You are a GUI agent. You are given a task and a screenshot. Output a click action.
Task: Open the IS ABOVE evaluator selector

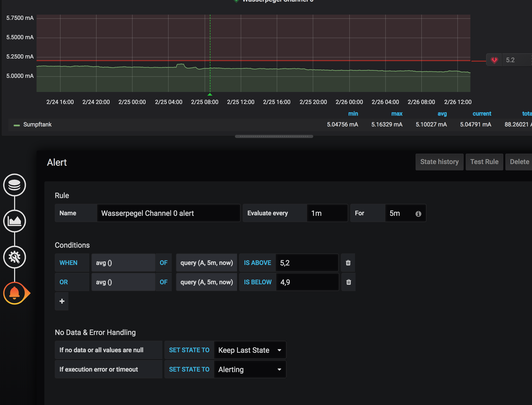click(x=257, y=263)
